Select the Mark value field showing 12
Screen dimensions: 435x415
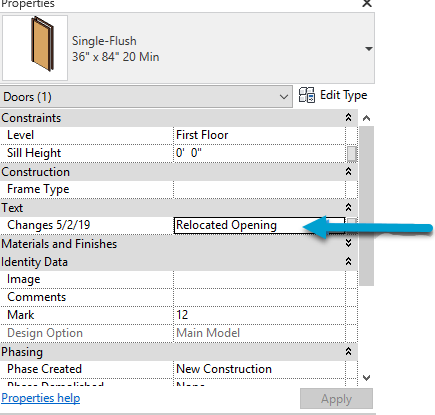point(259,315)
